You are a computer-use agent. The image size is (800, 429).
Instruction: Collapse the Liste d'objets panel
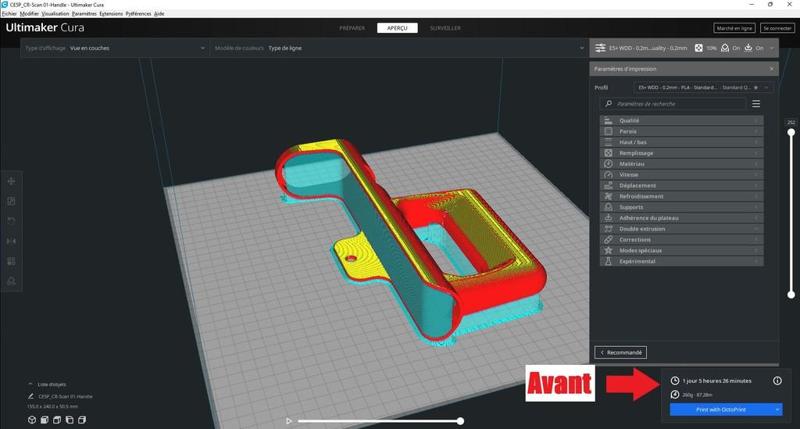point(30,384)
